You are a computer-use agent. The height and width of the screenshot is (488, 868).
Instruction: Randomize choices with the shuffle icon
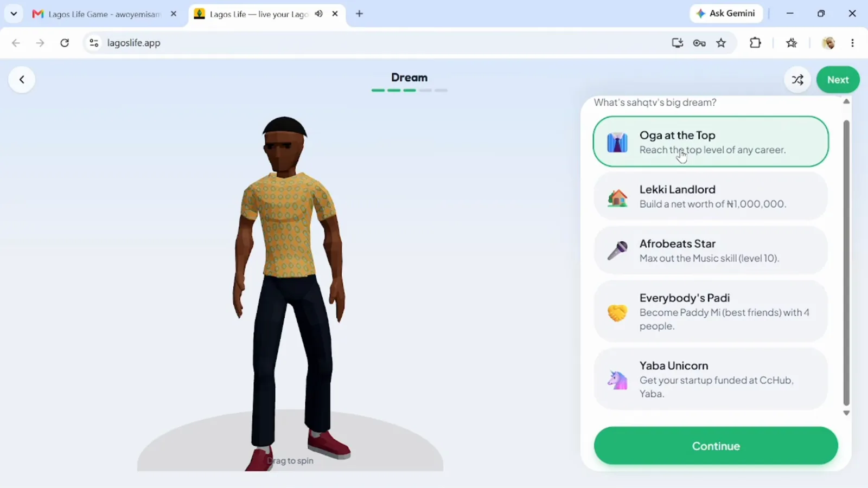tap(797, 80)
